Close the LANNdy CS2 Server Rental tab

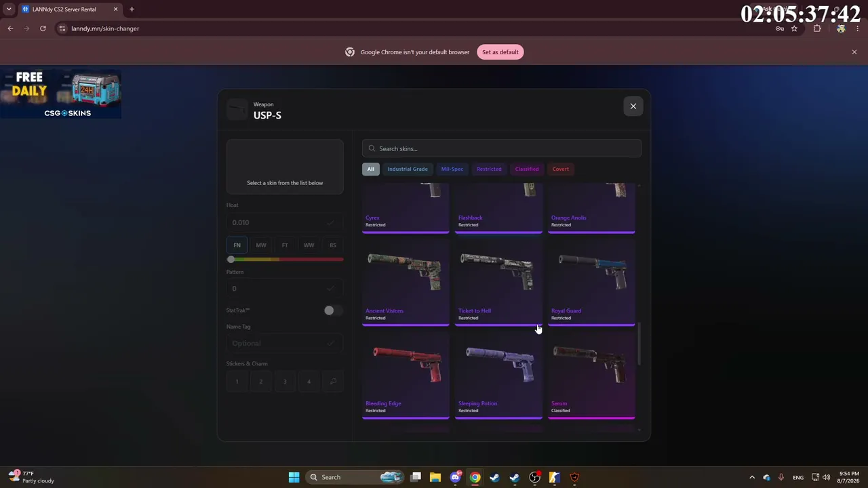tap(115, 9)
